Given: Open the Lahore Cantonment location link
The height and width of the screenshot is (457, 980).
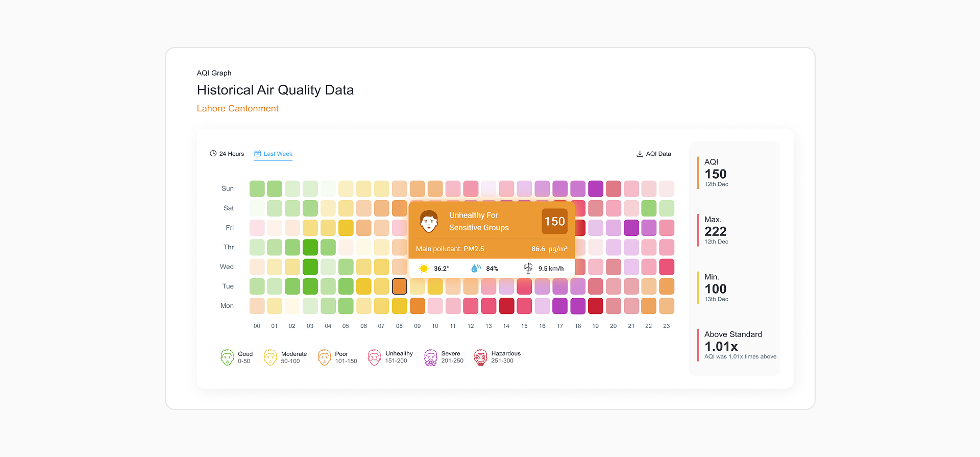Looking at the screenshot, I should pyautogui.click(x=237, y=108).
